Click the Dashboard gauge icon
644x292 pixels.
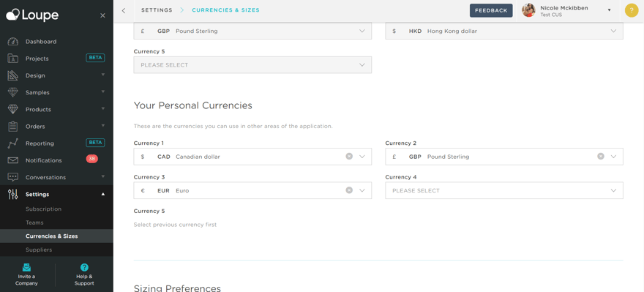[x=13, y=42]
